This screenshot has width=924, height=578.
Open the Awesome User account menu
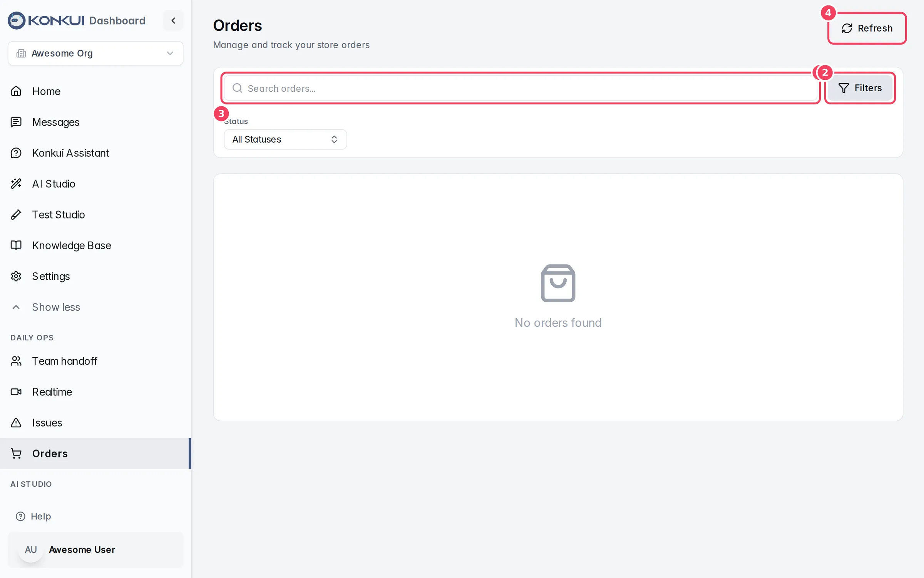click(x=95, y=550)
